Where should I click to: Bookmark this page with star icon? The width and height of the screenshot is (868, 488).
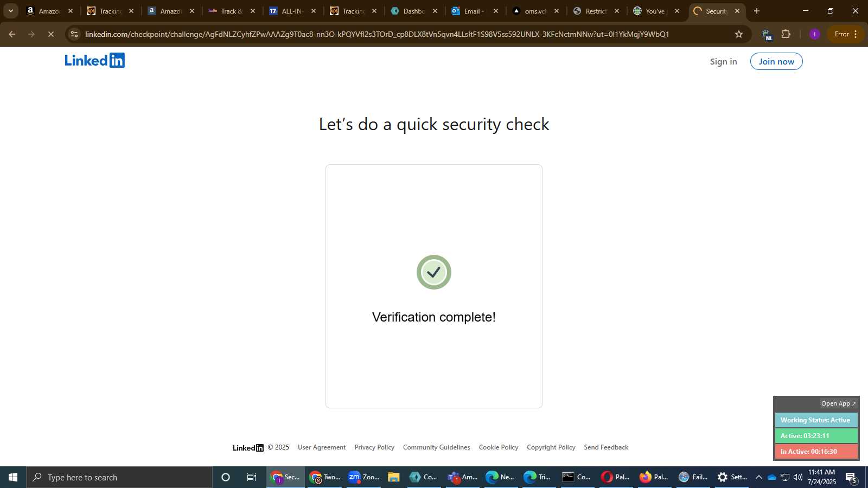pos(738,34)
